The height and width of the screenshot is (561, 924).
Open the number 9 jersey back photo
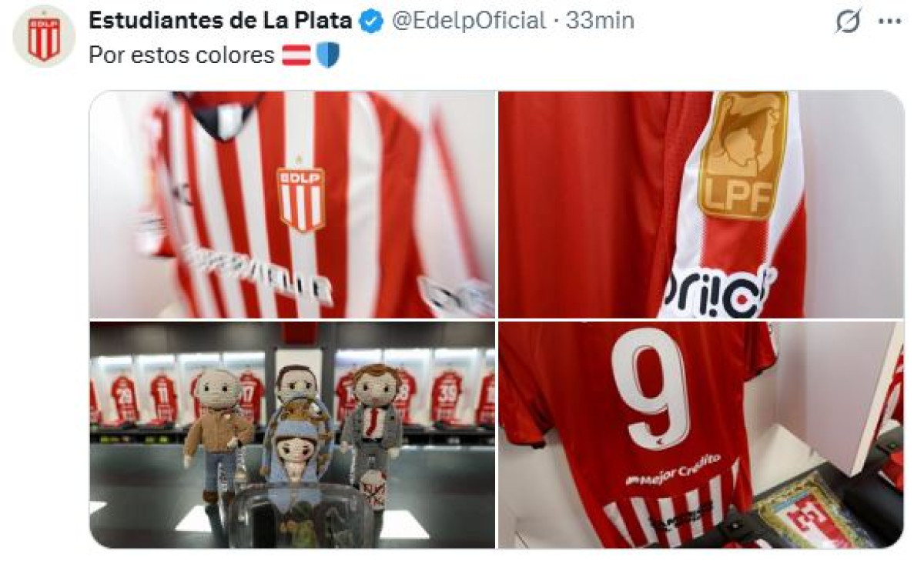tap(701, 435)
